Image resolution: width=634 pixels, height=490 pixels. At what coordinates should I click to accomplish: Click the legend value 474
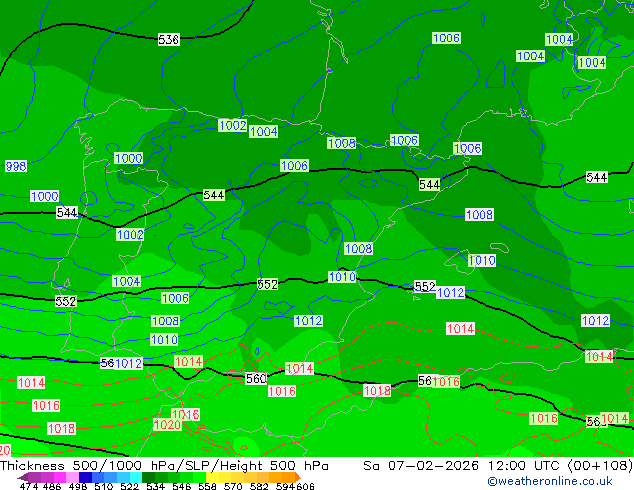pos(29,486)
